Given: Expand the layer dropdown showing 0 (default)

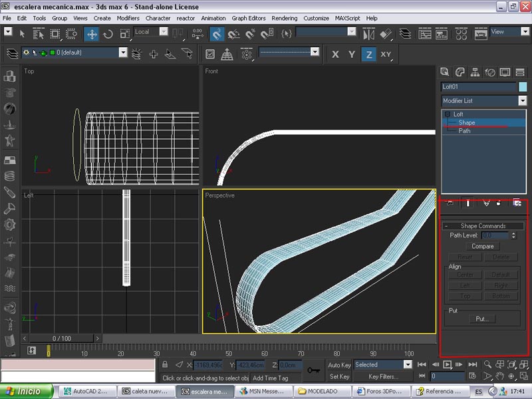Looking at the screenshot, I should tap(123, 53).
